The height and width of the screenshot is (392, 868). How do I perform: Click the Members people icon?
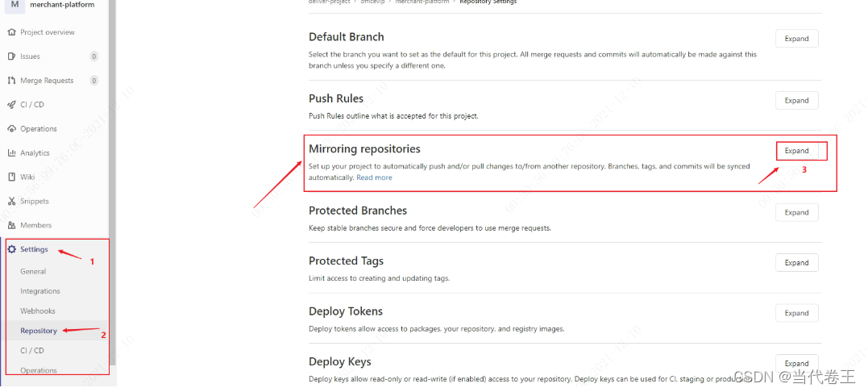[11, 225]
